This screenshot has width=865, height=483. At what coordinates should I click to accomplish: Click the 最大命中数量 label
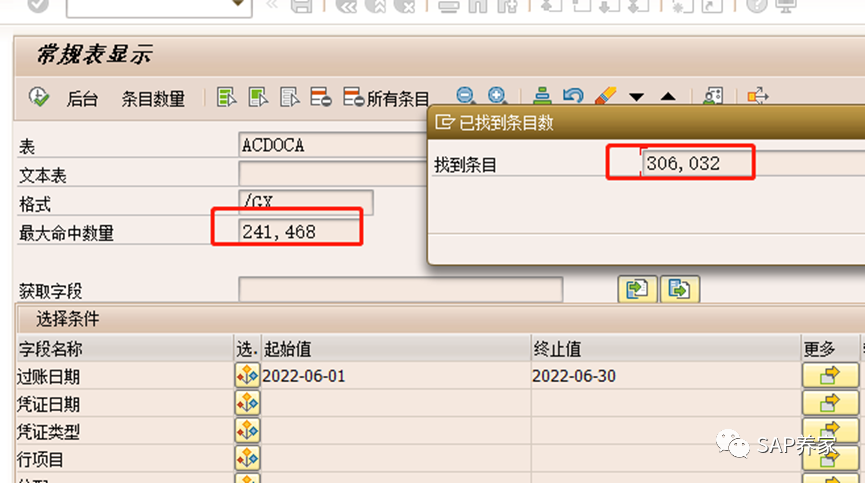(x=66, y=233)
